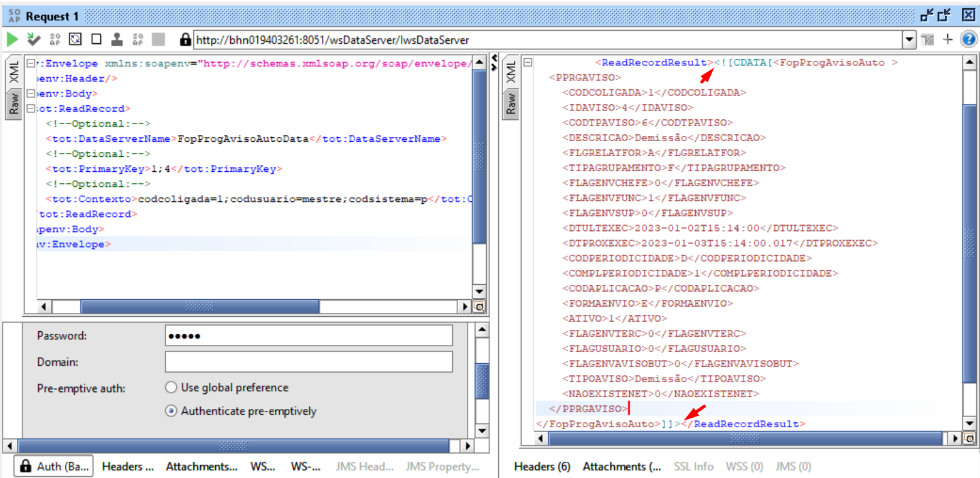
Task: Switch to response XML vertical tab
Action: point(510,73)
